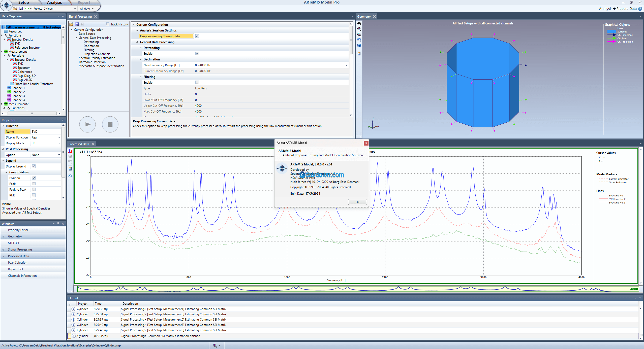This screenshot has width=644, height=349.
Task: Click the 3D cube icon in Geometry
Action: tap(359, 46)
